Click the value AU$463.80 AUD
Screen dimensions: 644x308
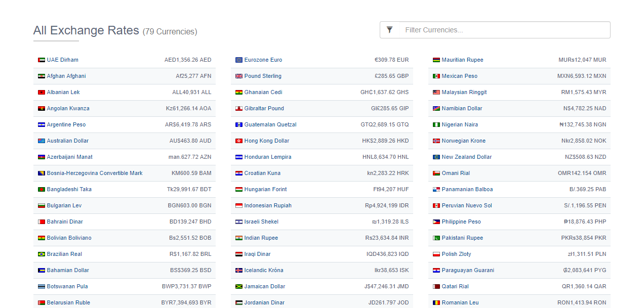pyautogui.click(x=190, y=141)
